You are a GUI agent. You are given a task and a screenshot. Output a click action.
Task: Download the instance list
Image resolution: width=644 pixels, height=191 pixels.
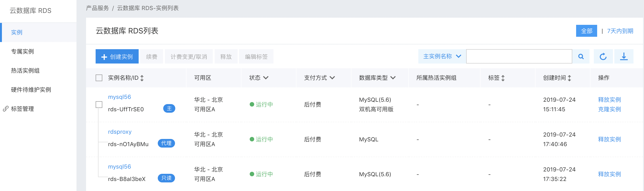624,56
